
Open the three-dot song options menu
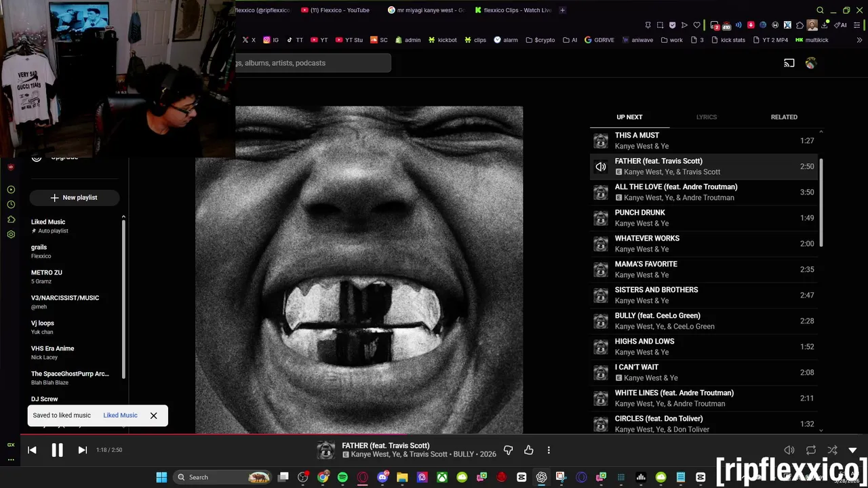(x=549, y=450)
